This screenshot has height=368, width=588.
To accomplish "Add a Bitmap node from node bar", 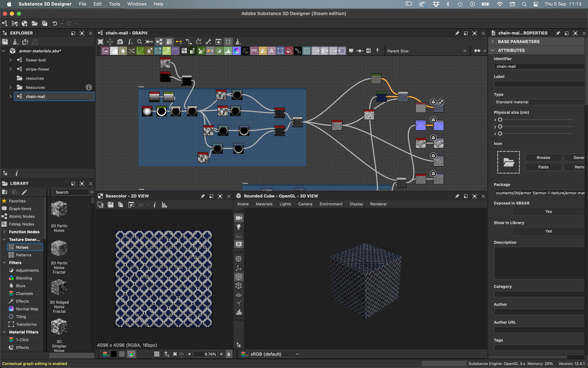I will point(105,51).
